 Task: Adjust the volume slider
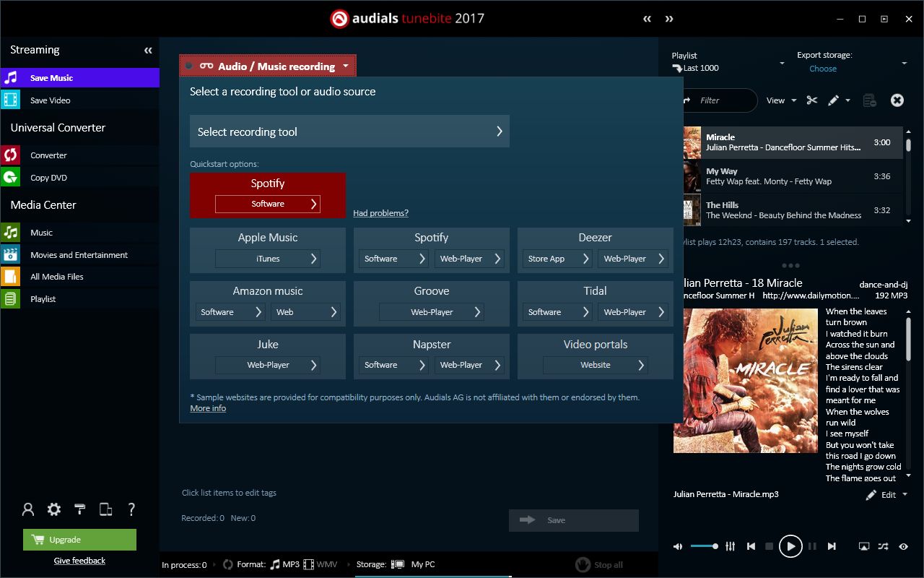[x=703, y=546]
